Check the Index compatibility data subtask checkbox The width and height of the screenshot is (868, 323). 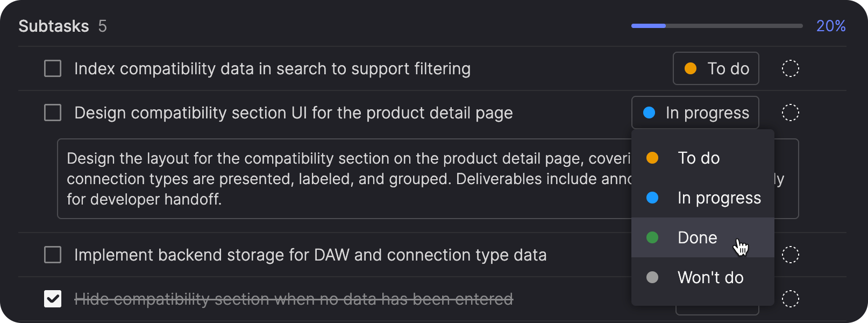click(53, 68)
